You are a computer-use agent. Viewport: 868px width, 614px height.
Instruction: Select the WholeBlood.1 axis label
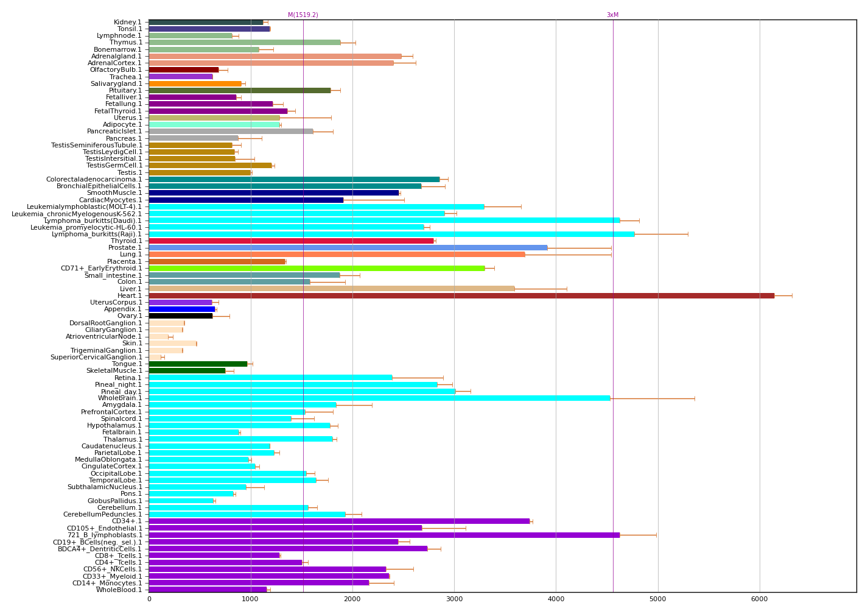[x=119, y=590]
